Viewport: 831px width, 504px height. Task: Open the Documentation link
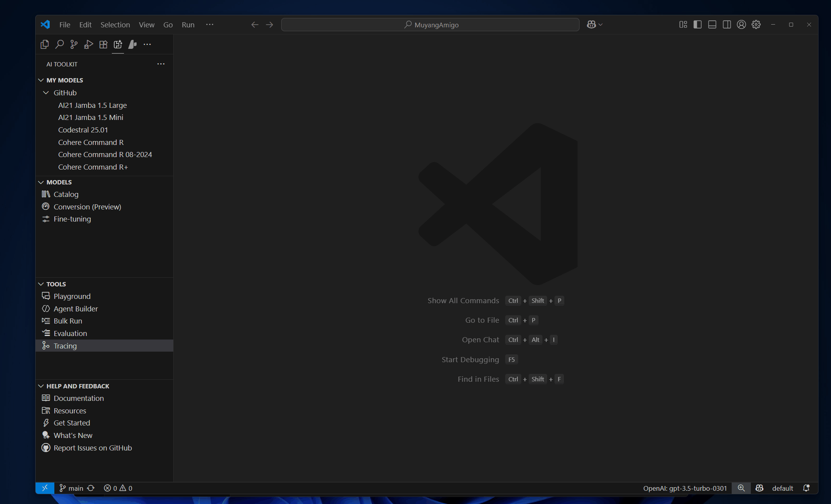pyautogui.click(x=104, y=398)
